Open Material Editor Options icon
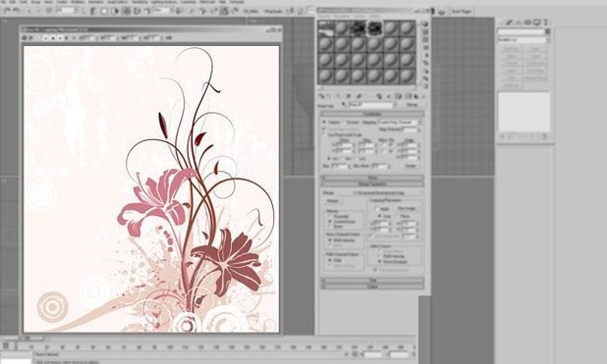This screenshot has height=364, width=607. coord(425,72)
